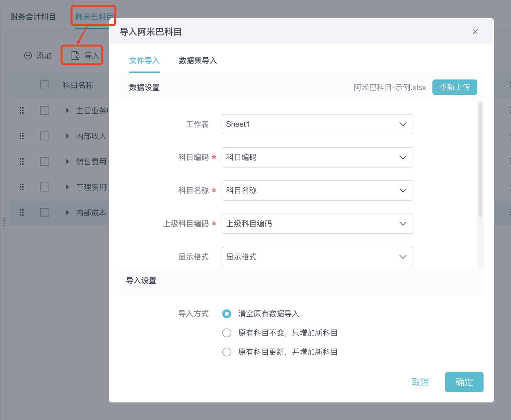Click drag handle icon for 主营业务 row
The image size is (511, 420).
[x=22, y=110]
